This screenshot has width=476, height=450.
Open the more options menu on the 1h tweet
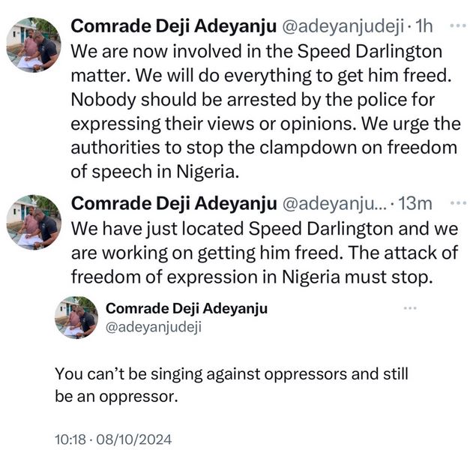(x=456, y=25)
